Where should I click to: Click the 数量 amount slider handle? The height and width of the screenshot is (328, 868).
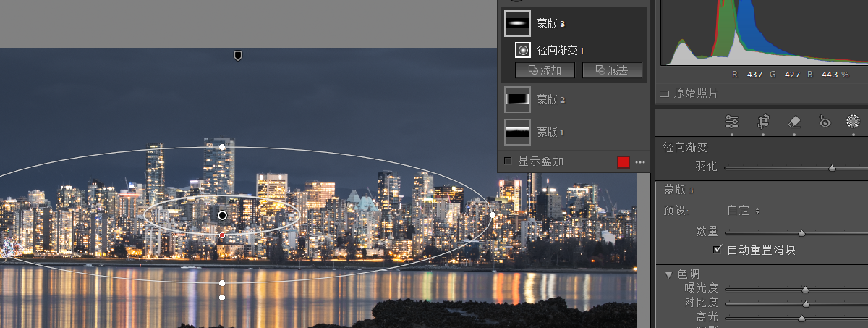click(x=801, y=232)
